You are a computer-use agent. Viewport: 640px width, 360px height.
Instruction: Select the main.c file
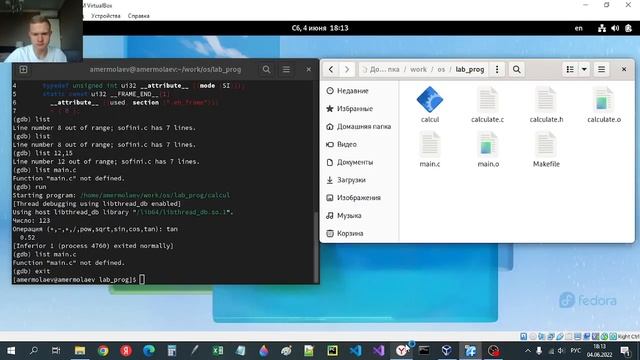pos(430,149)
